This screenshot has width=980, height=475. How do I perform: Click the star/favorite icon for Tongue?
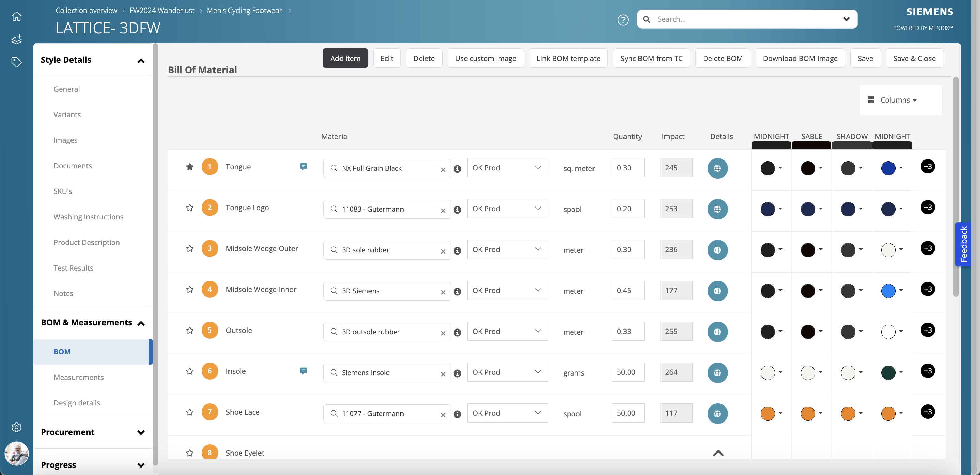(x=189, y=167)
